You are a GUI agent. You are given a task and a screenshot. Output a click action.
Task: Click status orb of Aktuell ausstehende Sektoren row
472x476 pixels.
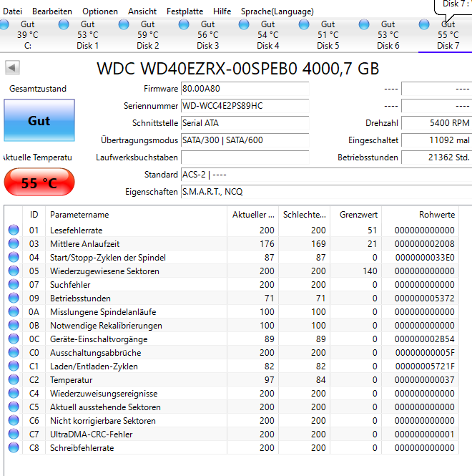[x=14, y=407]
